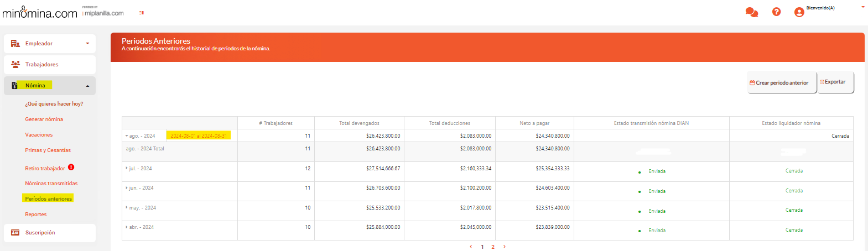Click the minomina.com logo
This screenshot has height=251, width=868.
coord(40,12)
